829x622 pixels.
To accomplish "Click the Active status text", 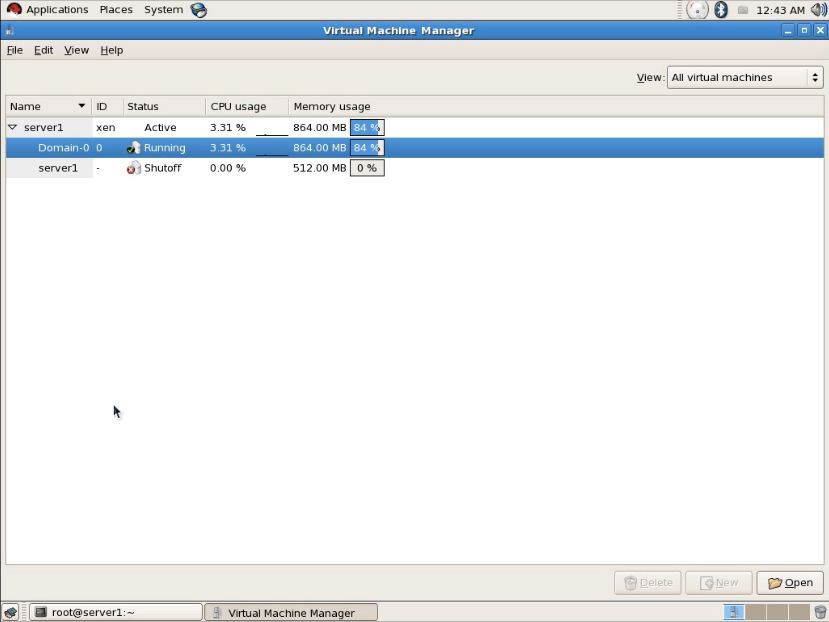I will [160, 127].
